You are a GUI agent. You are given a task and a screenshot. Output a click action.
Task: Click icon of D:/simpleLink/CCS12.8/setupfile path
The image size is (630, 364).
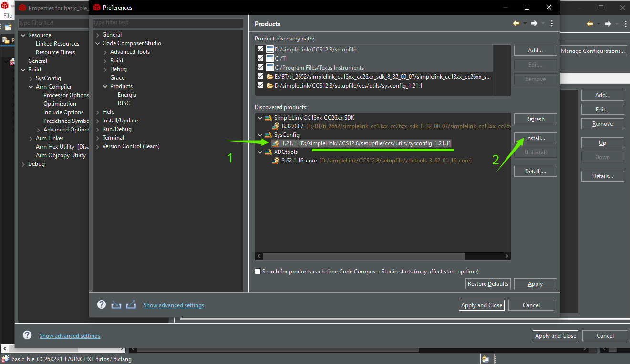pos(269,49)
